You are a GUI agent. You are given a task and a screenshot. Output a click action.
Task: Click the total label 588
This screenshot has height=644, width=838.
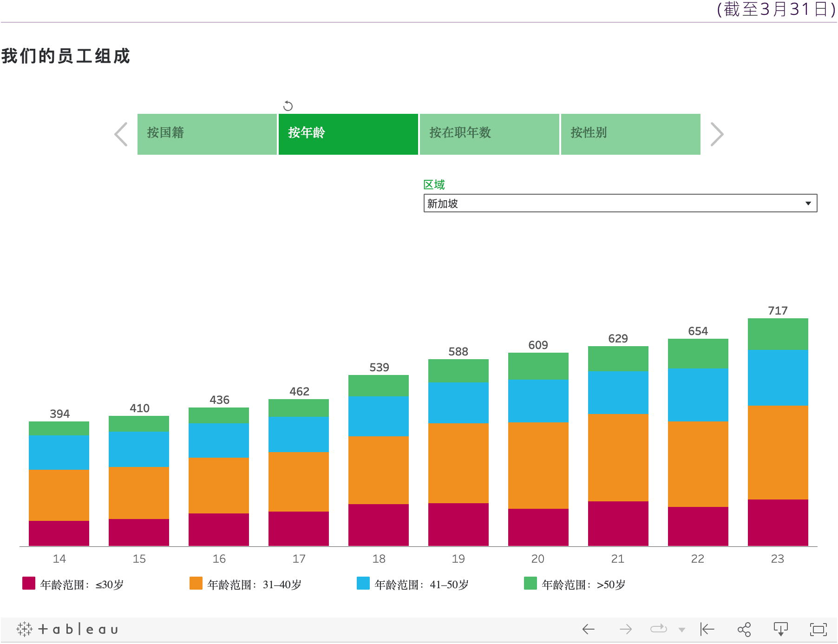(458, 351)
